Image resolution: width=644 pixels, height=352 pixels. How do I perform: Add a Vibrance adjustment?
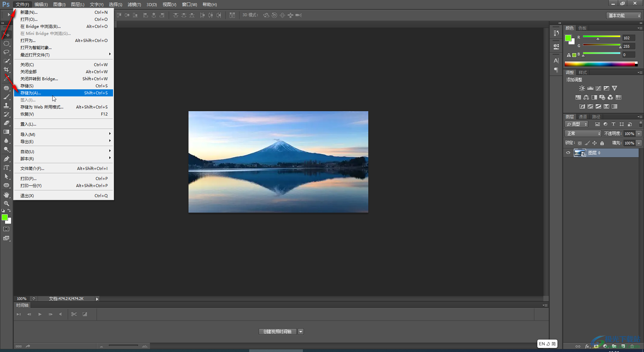point(614,88)
